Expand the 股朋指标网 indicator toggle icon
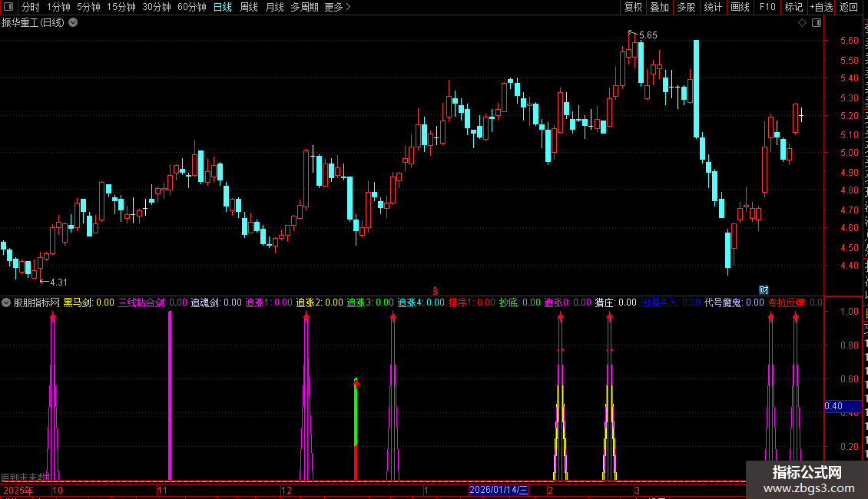The image size is (868, 499). click(6, 302)
